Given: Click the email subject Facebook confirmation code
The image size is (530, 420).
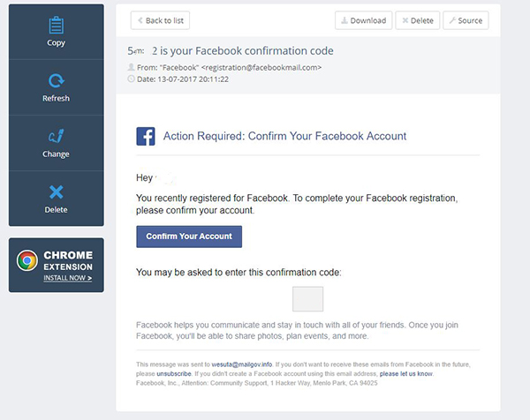Looking at the screenshot, I should pyautogui.click(x=231, y=51).
